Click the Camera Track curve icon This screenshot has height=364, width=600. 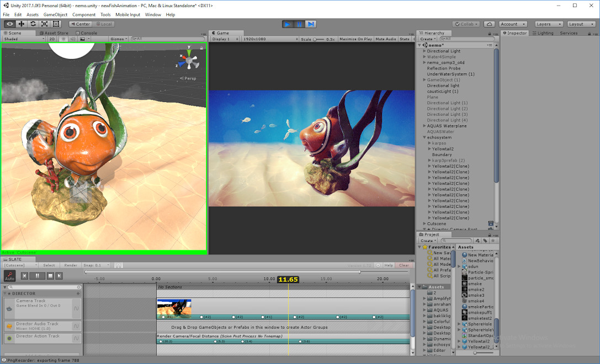point(76,308)
